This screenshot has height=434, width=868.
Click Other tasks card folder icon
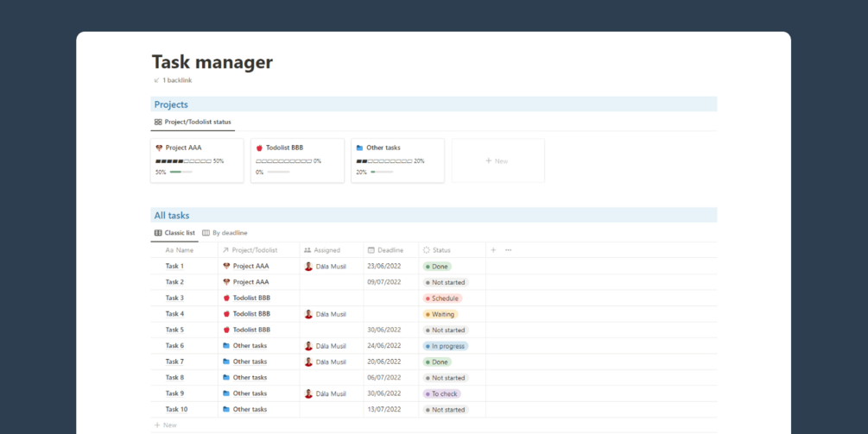coord(359,148)
